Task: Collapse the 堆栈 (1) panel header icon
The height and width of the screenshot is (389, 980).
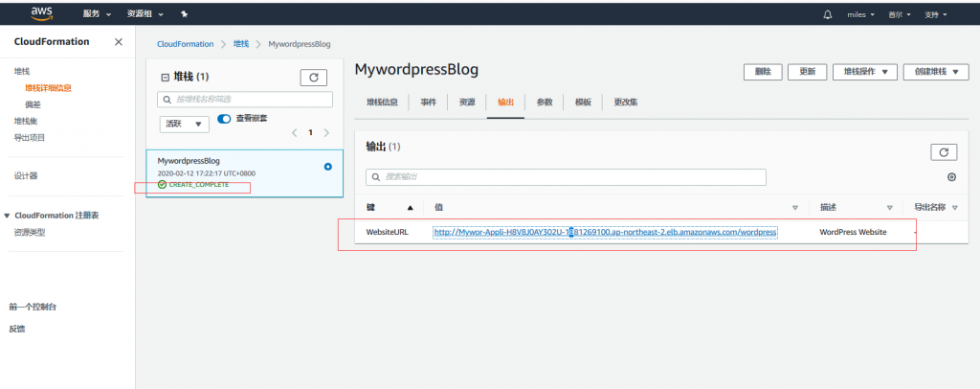Action: click(x=165, y=78)
